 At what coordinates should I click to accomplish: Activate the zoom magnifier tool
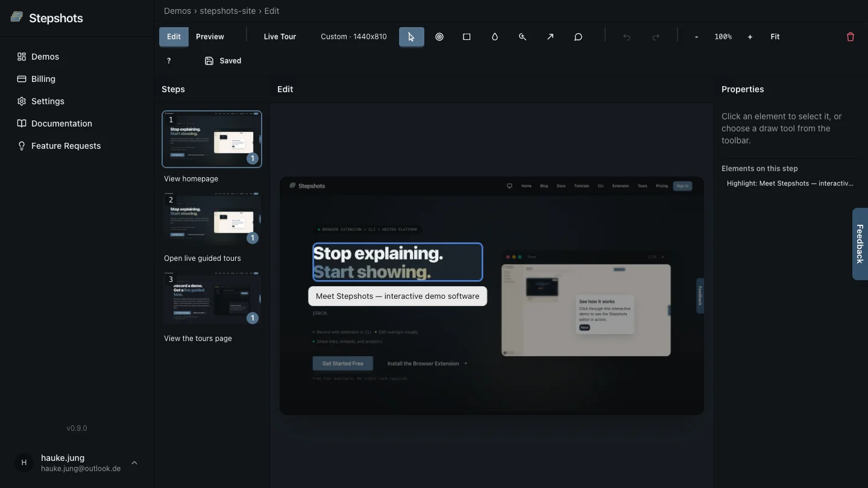523,37
